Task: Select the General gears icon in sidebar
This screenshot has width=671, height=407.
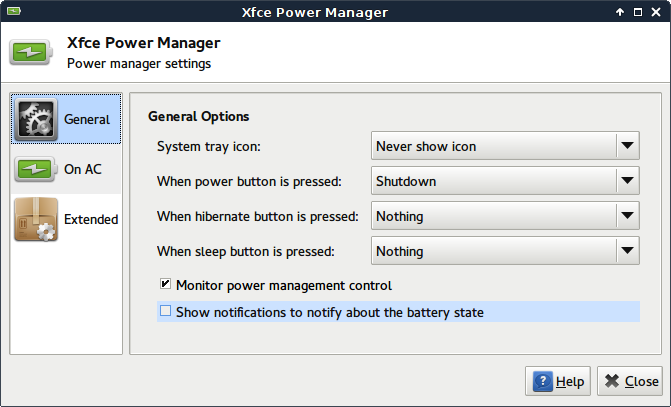Action: pyautogui.click(x=36, y=119)
